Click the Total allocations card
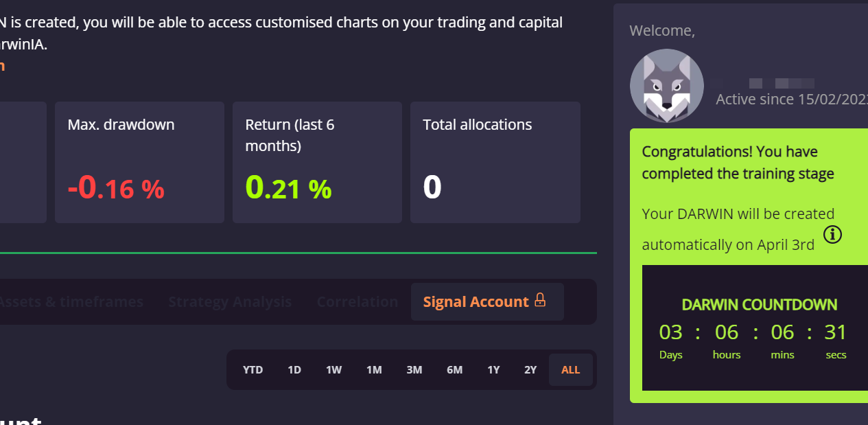868x425 pixels. [x=495, y=162]
